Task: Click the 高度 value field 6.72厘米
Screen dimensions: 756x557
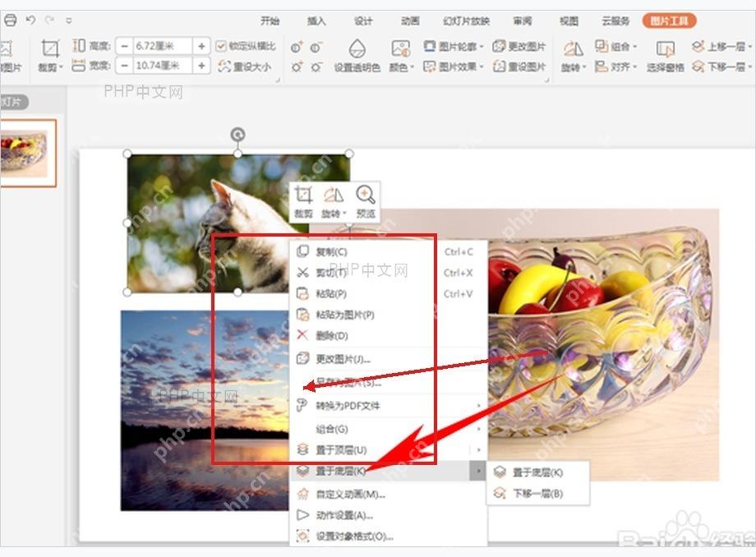Action: click(x=163, y=46)
